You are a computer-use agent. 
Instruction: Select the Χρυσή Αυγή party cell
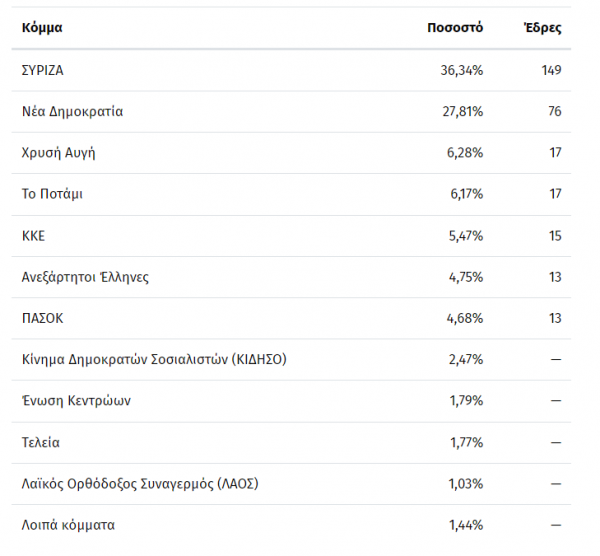(x=58, y=153)
